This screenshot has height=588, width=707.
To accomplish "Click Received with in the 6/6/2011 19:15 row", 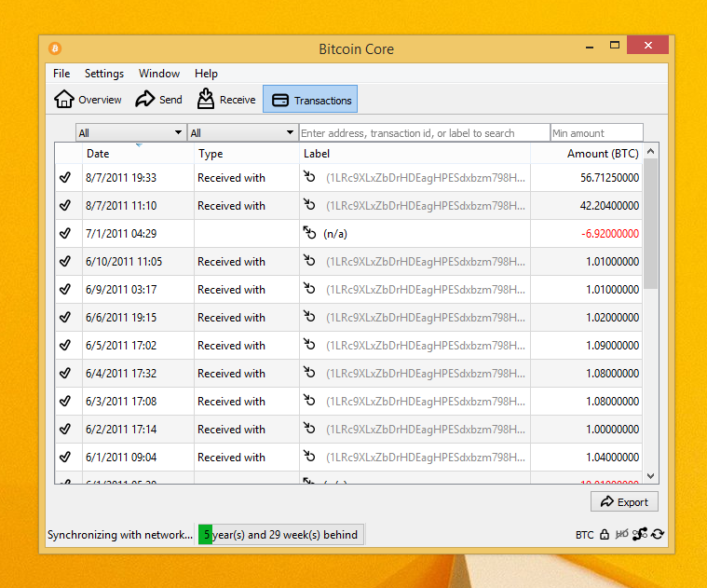I will tap(231, 318).
